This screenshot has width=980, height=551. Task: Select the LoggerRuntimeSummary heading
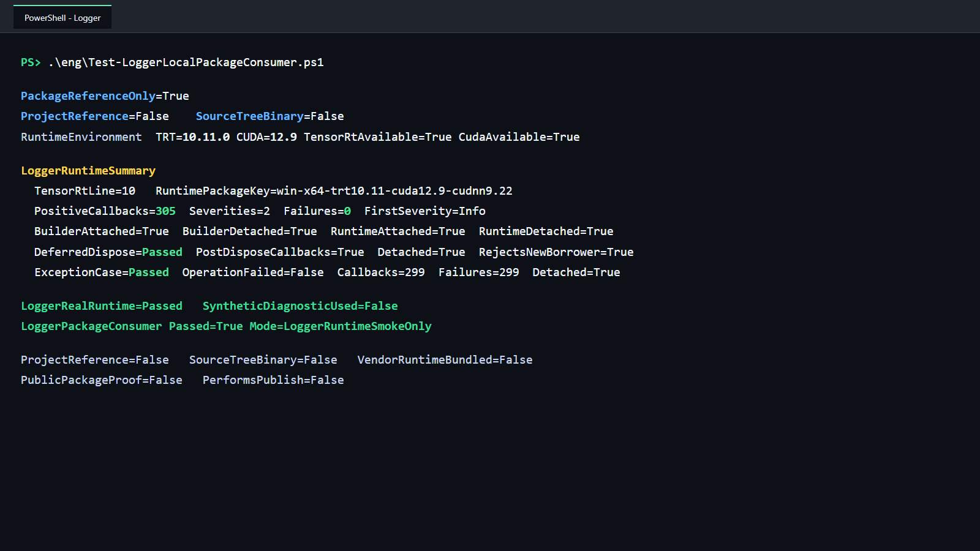(x=88, y=171)
